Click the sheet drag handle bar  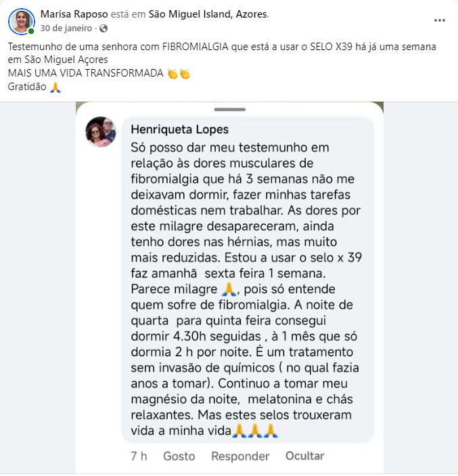click(x=229, y=109)
